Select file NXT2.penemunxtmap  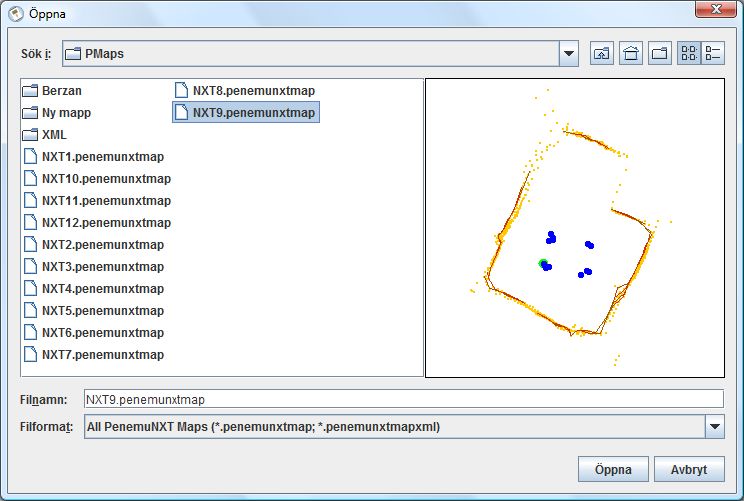coord(93,244)
